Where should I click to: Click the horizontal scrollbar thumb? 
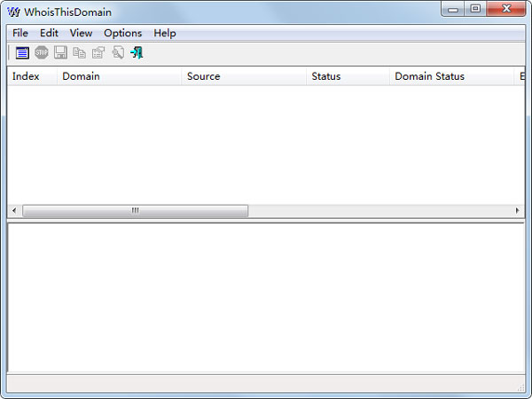click(x=135, y=211)
